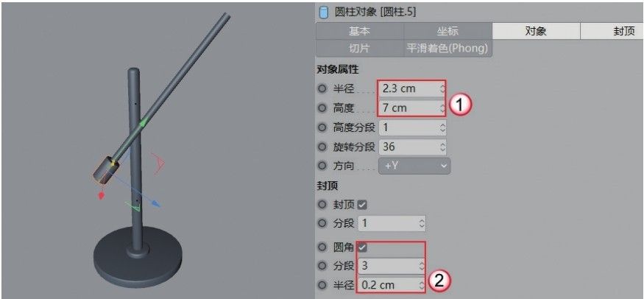Viewport: 644px width, 299px height.
Task: Open the 切片 tab
Action: (359, 48)
